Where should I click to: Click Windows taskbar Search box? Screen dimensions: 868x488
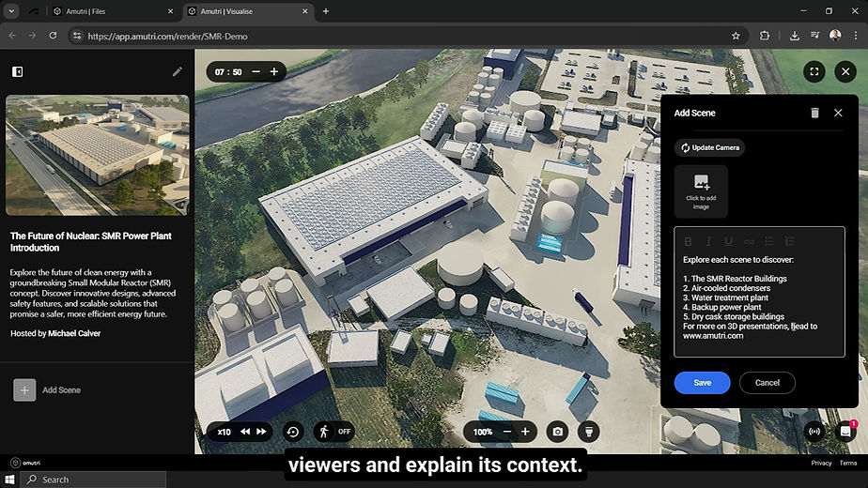[x=94, y=480]
